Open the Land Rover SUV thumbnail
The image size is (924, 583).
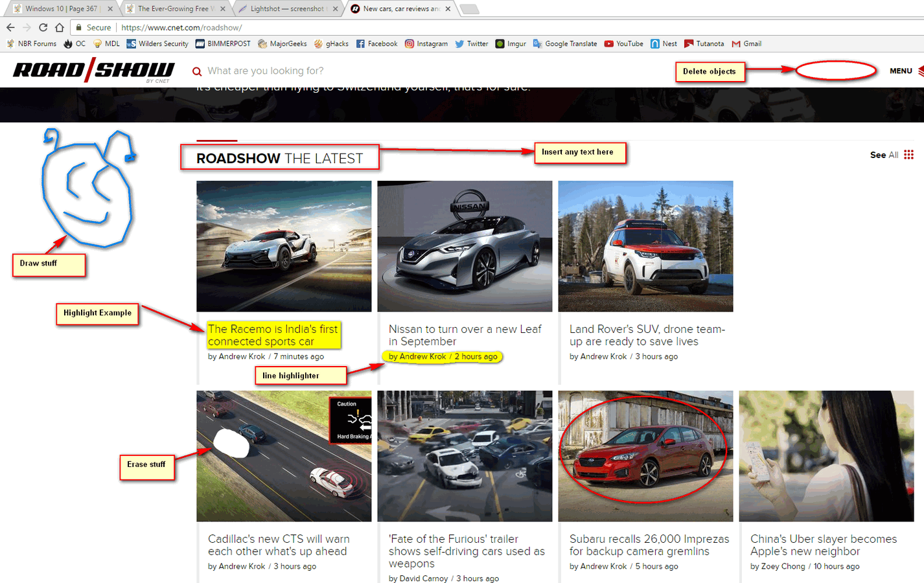[x=645, y=246]
